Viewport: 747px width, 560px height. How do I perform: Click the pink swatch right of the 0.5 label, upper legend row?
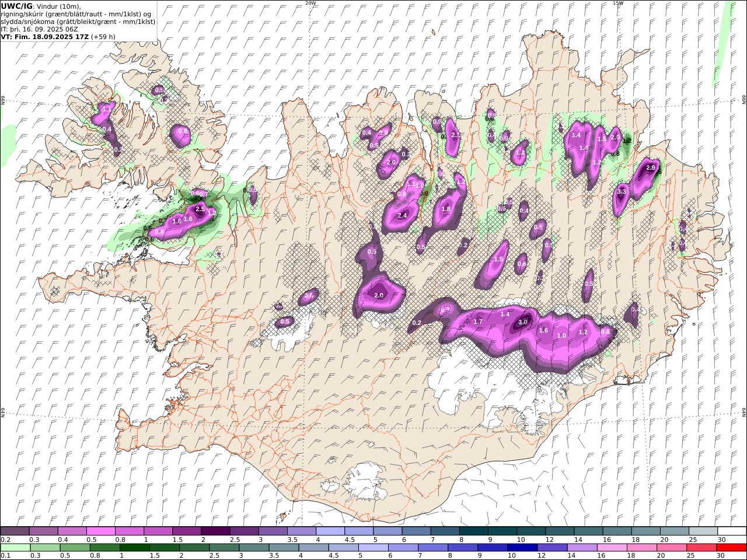point(100,531)
